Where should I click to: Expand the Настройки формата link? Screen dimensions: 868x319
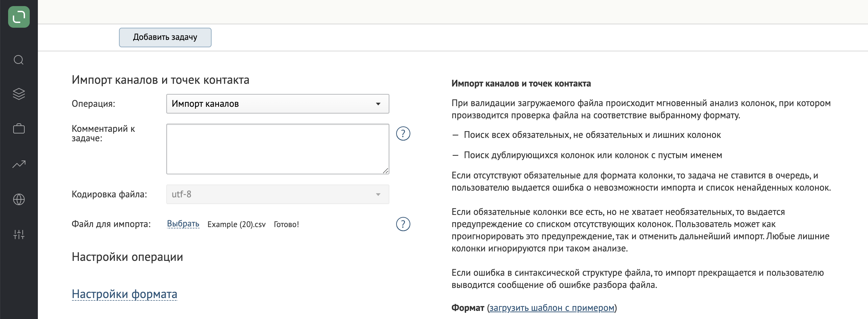[x=124, y=294]
